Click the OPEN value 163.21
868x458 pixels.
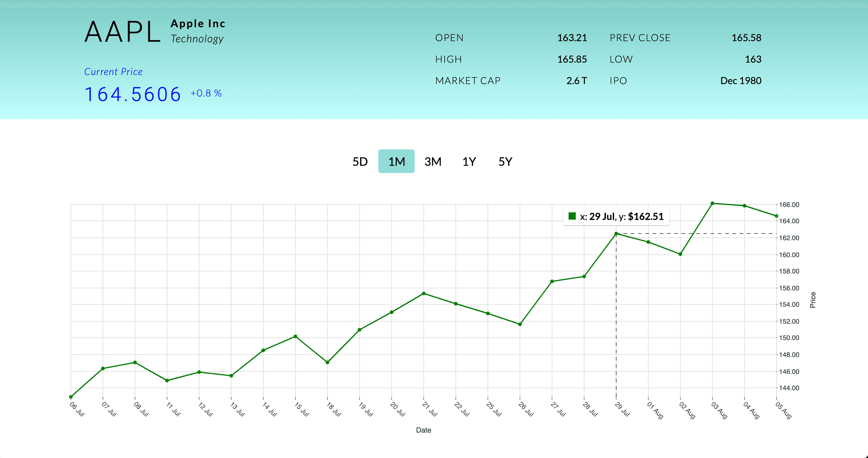572,38
